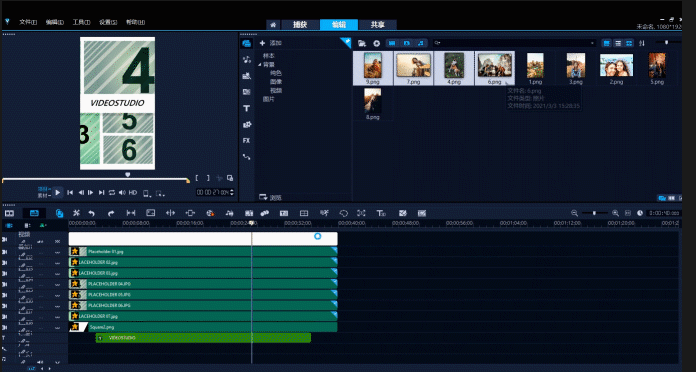Viewport: 696px width, 372px height.
Task: Open the library sort dropdown
Action: (x=642, y=43)
